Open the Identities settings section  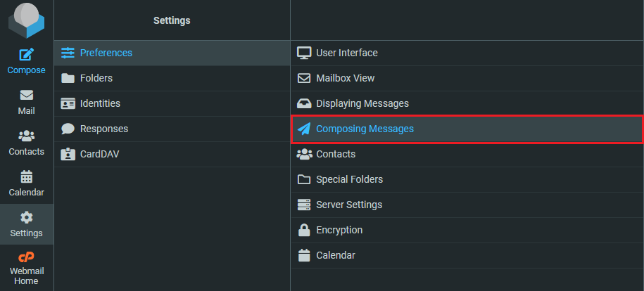click(99, 103)
